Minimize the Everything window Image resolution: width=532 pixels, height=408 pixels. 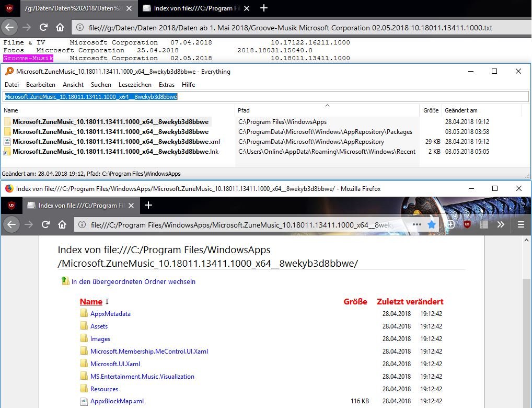(471, 71)
